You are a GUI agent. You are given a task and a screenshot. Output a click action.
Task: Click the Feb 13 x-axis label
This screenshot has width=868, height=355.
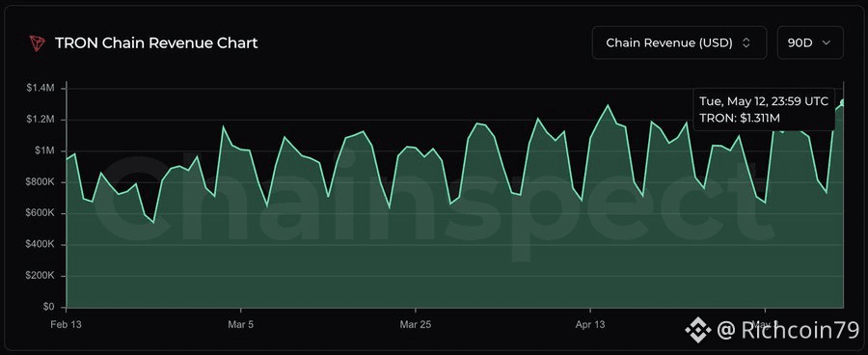[x=66, y=325]
